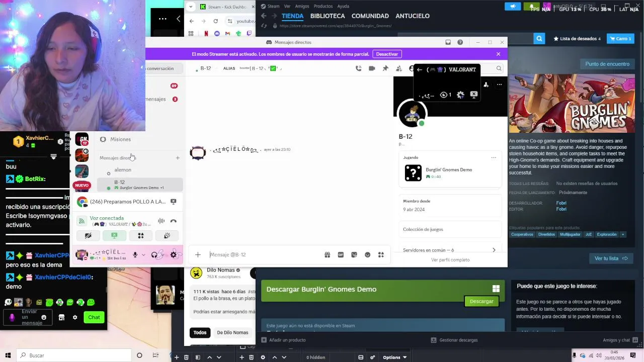
Task: Open Steam TIENDA tab
Action: click(x=292, y=16)
